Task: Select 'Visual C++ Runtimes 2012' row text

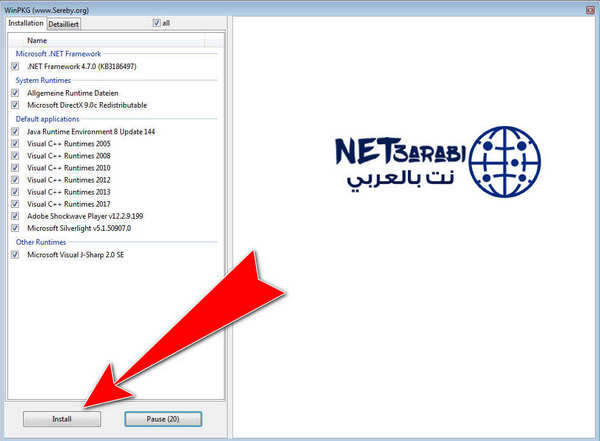Action: click(x=68, y=180)
